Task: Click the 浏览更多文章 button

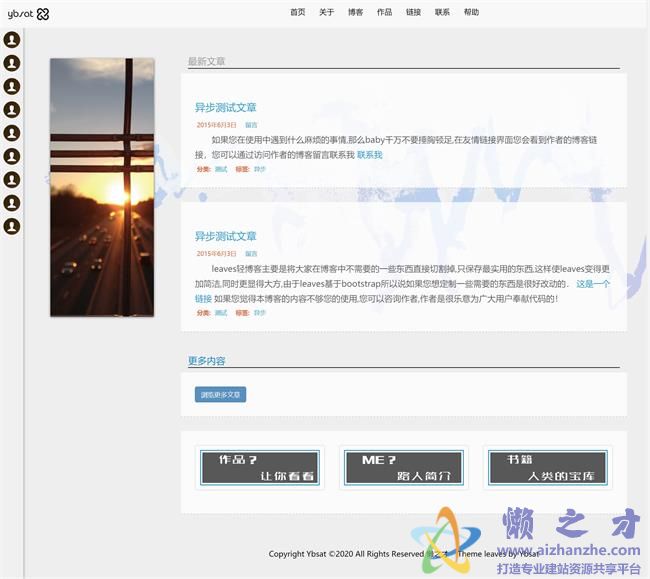Action: pos(221,395)
